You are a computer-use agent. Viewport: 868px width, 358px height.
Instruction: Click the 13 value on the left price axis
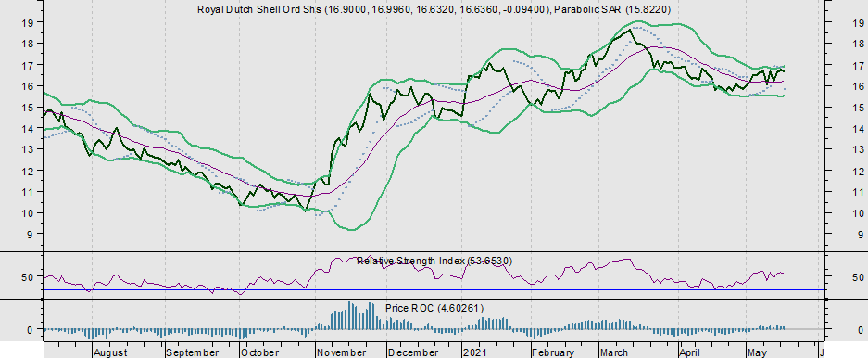tap(29, 149)
